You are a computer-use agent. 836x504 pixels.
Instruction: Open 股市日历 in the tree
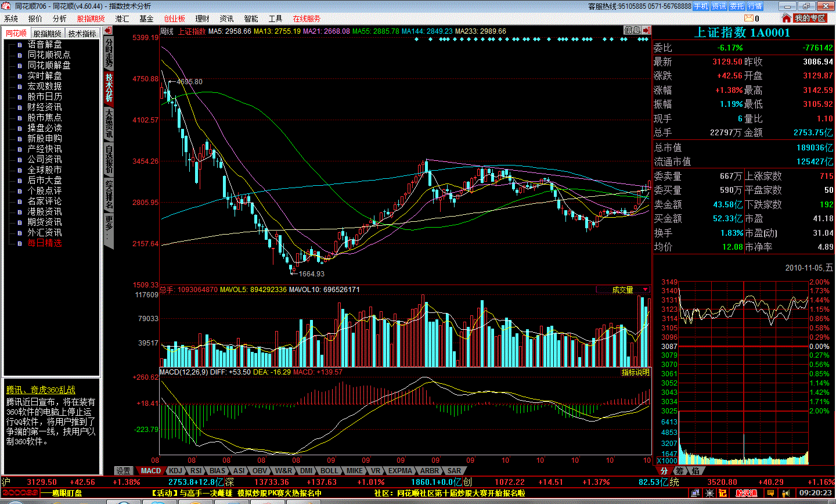click(45, 96)
